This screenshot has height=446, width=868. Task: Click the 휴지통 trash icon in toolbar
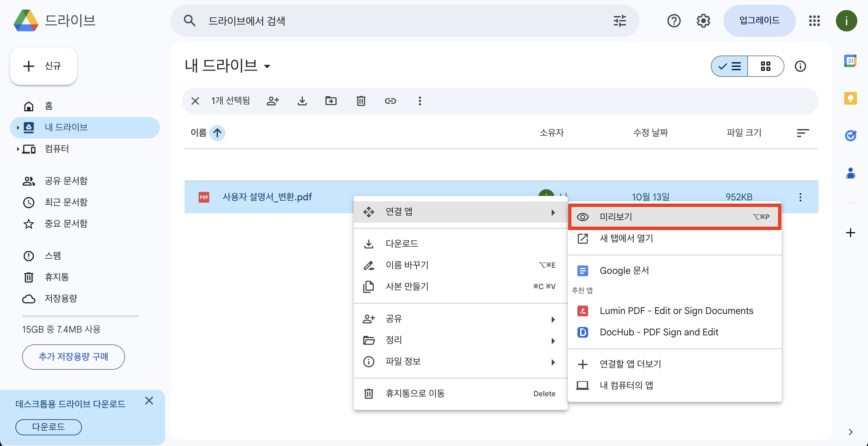[360, 101]
